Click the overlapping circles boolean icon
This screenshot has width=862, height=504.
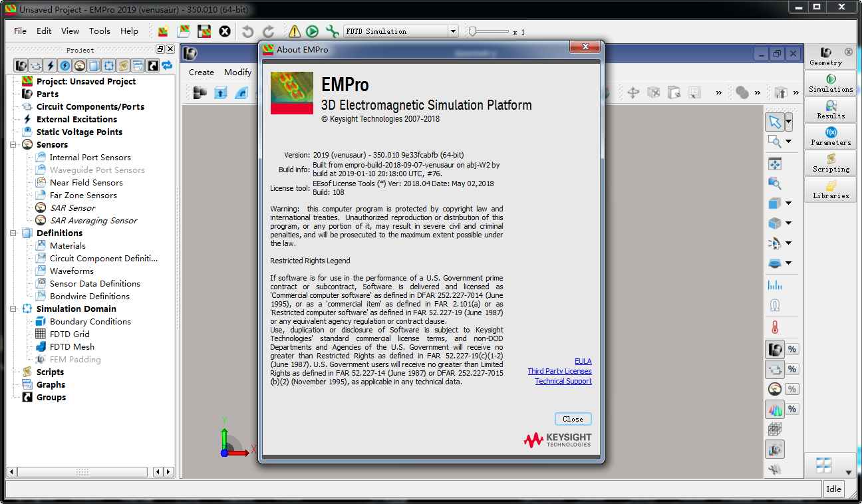(x=742, y=92)
